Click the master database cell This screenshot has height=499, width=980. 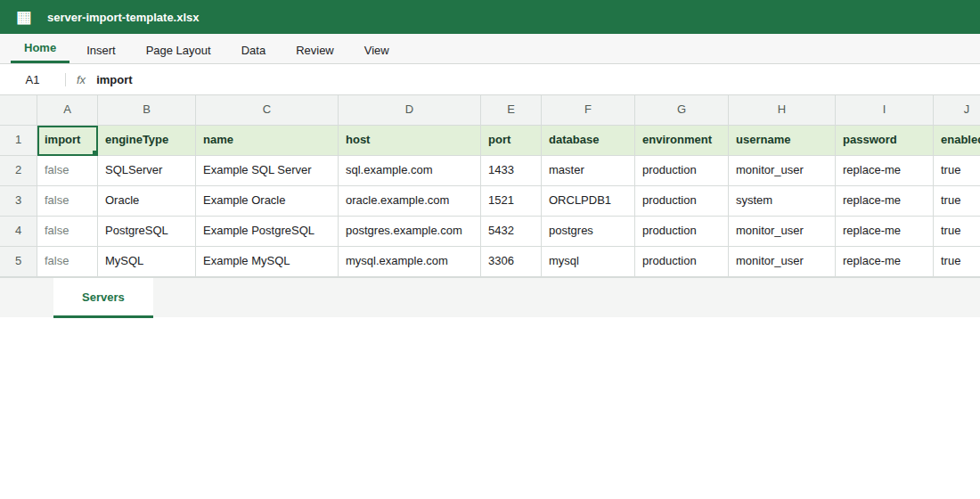point(587,170)
